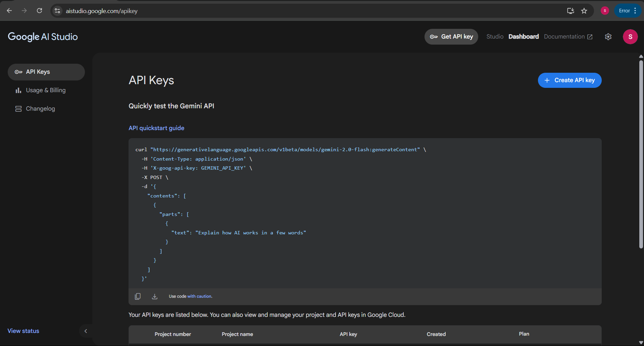644x346 pixels.
Task: Click the Project name column header
Action: click(x=237, y=334)
